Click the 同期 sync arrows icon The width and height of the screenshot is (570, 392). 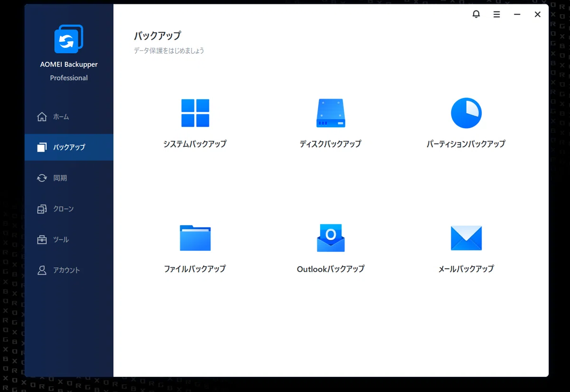[42, 178]
